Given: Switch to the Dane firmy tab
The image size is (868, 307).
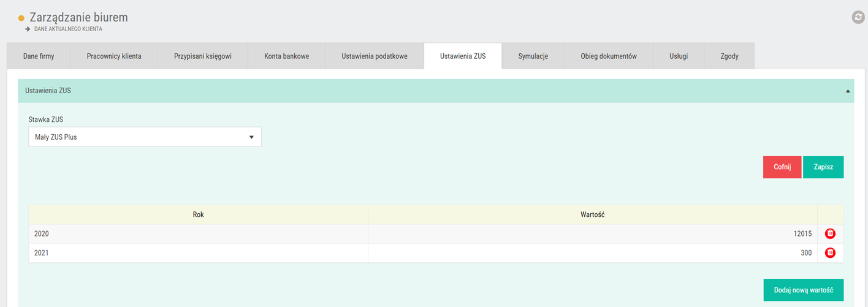Looking at the screenshot, I should point(39,56).
